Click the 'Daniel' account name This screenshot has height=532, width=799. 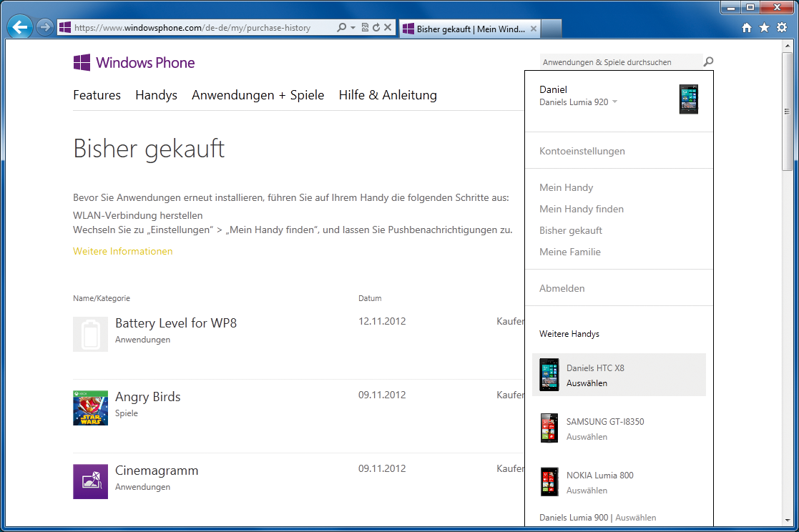pyautogui.click(x=553, y=89)
